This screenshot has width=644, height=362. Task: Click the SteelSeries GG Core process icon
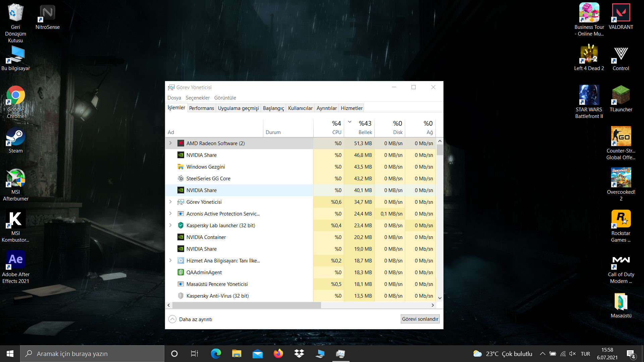pos(180,179)
